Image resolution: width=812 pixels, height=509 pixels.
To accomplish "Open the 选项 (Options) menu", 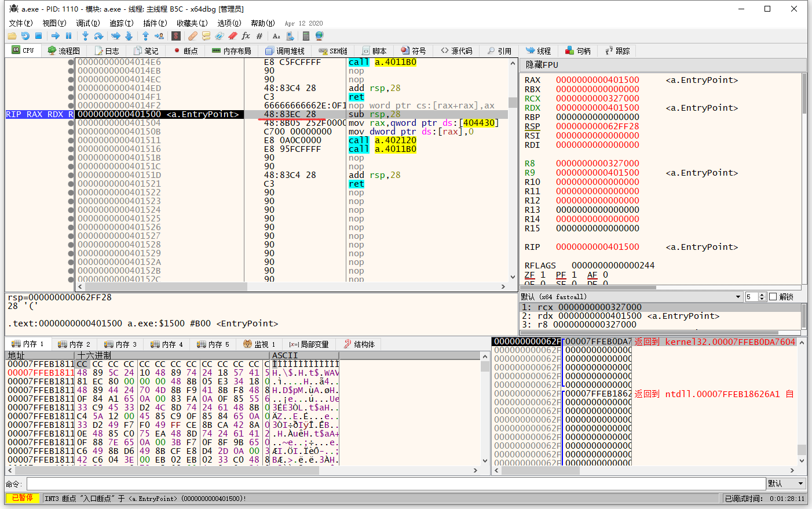I will tap(229, 23).
